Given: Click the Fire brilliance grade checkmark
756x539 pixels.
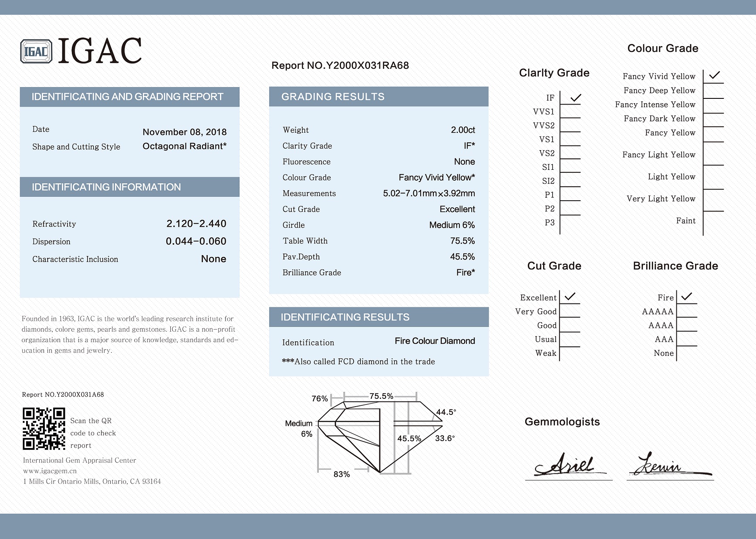Looking at the screenshot, I should [x=687, y=297].
